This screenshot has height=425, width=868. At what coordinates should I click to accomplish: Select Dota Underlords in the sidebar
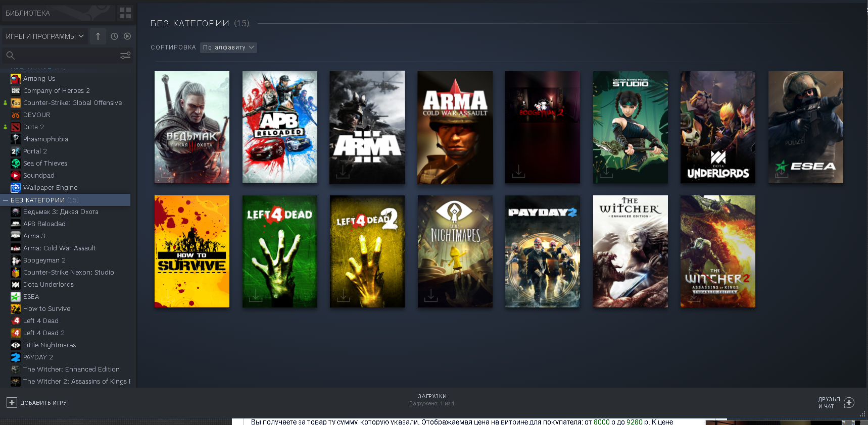(x=48, y=285)
